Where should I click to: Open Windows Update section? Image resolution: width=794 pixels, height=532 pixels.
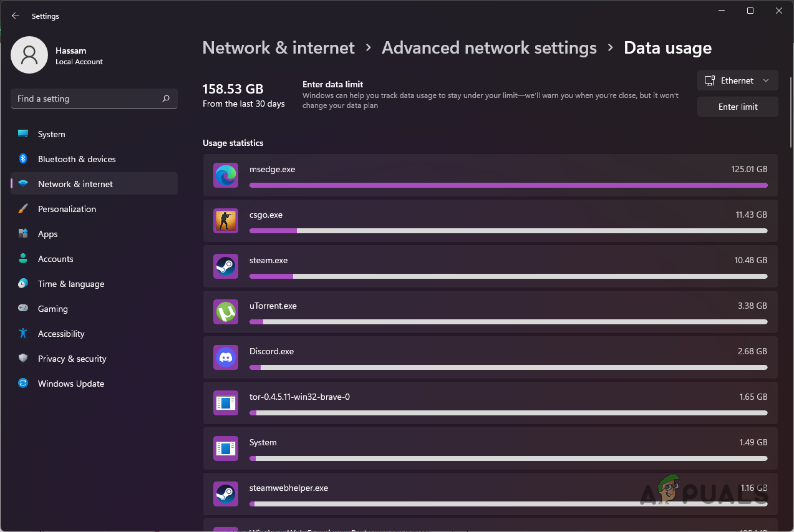[70, 384]
